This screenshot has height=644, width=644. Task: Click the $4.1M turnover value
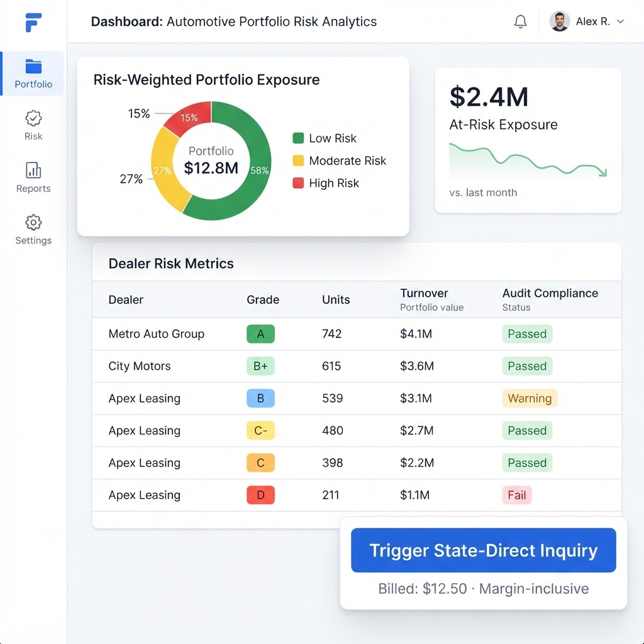point(416,334)
